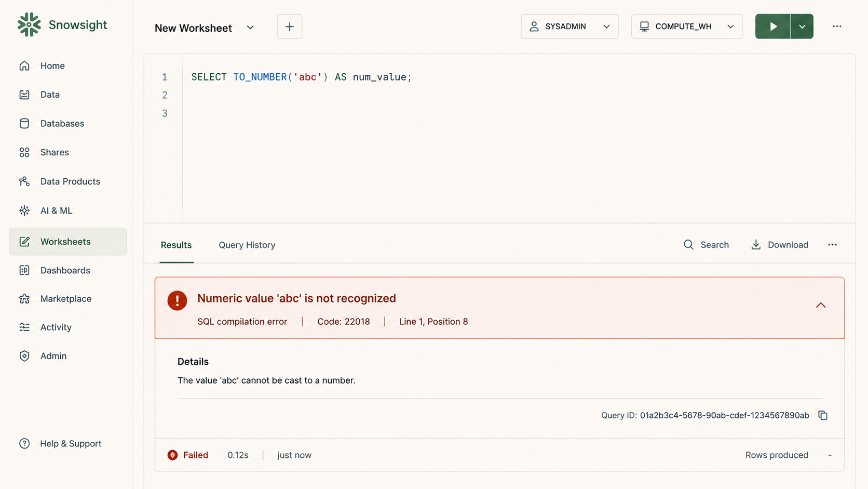Screen dimensions: 868x489
Task: Click the Download arrow icon
Action: [756, 245]
